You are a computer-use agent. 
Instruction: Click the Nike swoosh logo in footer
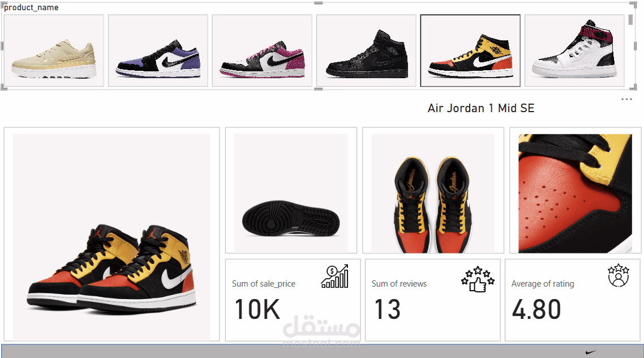(x=590, y=352)
